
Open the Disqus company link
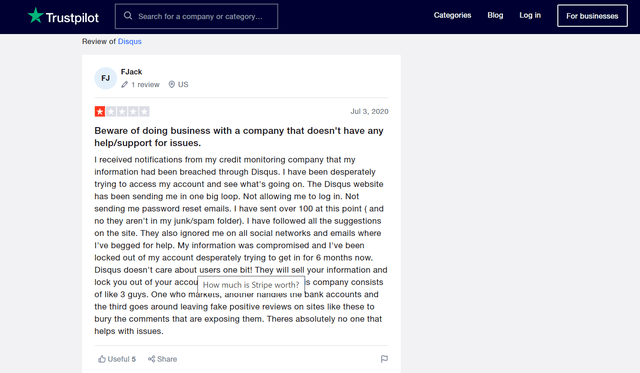[129, 41]
